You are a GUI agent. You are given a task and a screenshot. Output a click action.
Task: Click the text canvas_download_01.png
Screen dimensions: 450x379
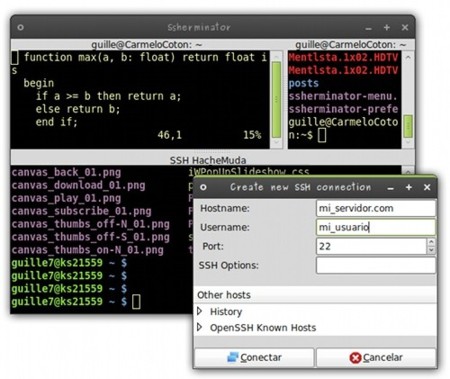coord(78,185)
